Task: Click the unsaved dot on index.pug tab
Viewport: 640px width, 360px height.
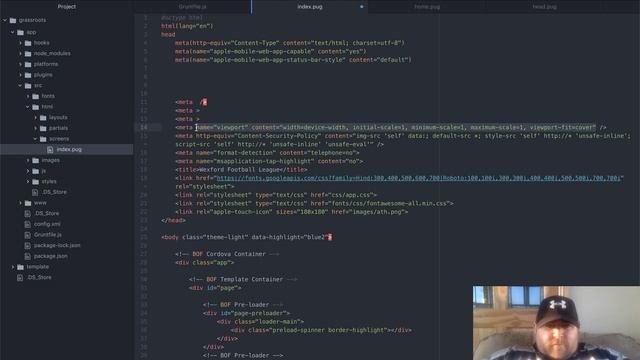Action: 362,7
